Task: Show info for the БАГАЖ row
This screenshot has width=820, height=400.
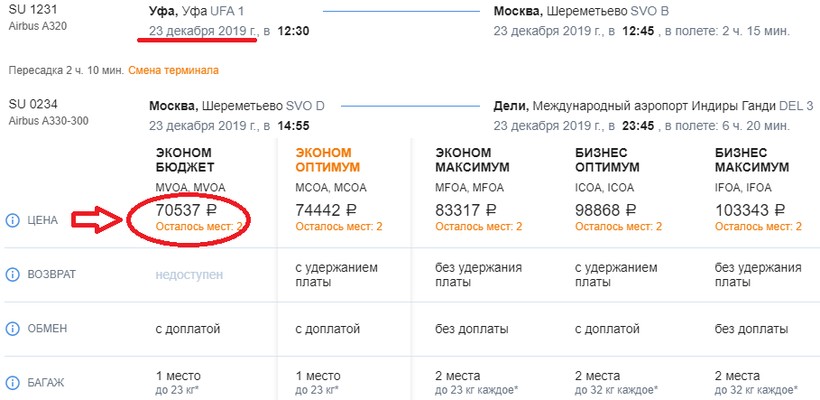Action: point(13,382)
